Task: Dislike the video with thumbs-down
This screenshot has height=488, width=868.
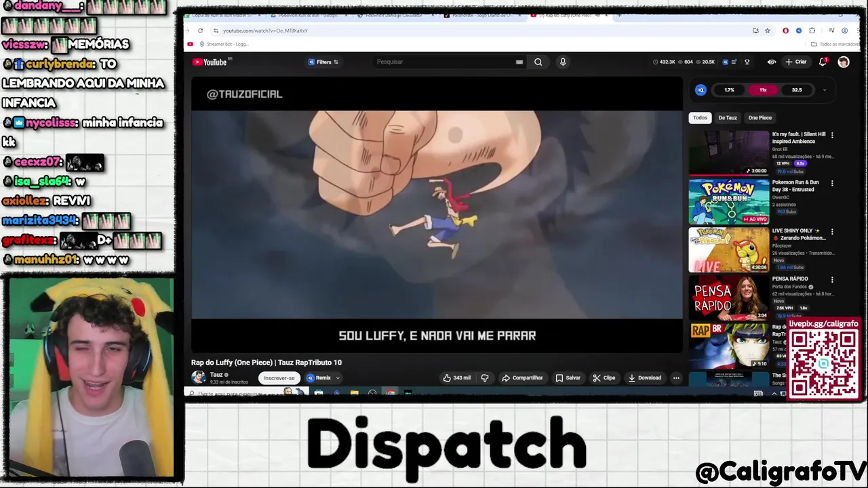Action: [x=485, y=378]
